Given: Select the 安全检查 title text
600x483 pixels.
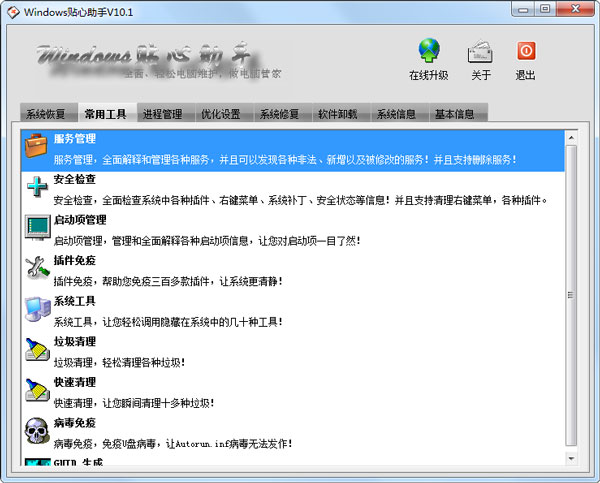Looking at the screenshot, I should click(75, 179).
